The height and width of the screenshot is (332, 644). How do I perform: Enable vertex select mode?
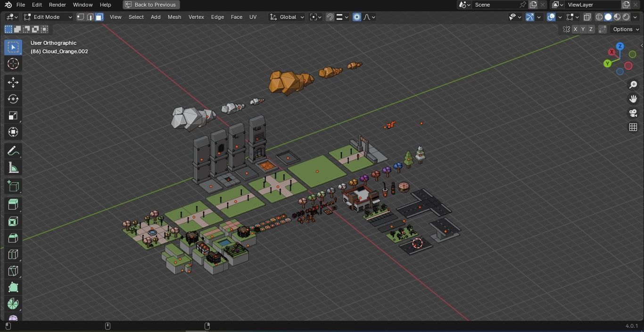pos(81,17)
